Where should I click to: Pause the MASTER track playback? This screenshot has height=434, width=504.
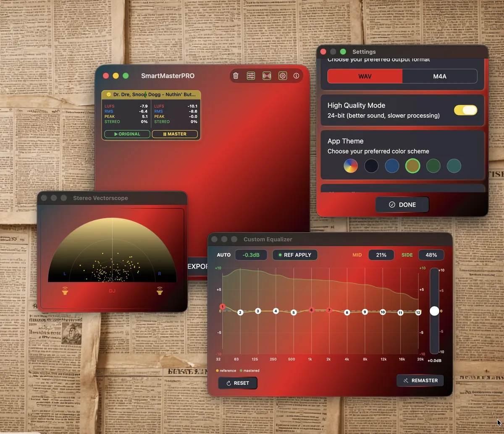pyautogui.click(x=175, y=134)
